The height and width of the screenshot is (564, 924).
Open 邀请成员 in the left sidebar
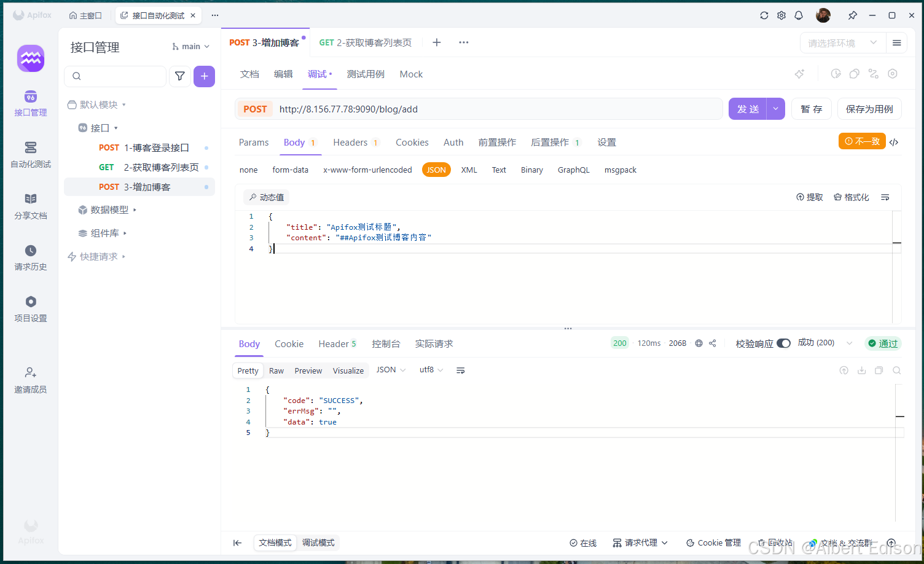pos(31,380)
